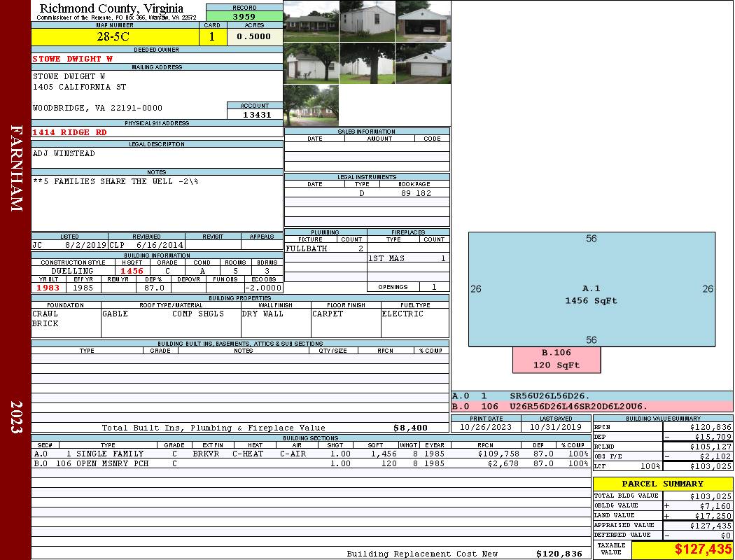
Task: Select the pink B.106 120 SqFt porch sketch
Action: pyautogui.click(x=556, y=359)
